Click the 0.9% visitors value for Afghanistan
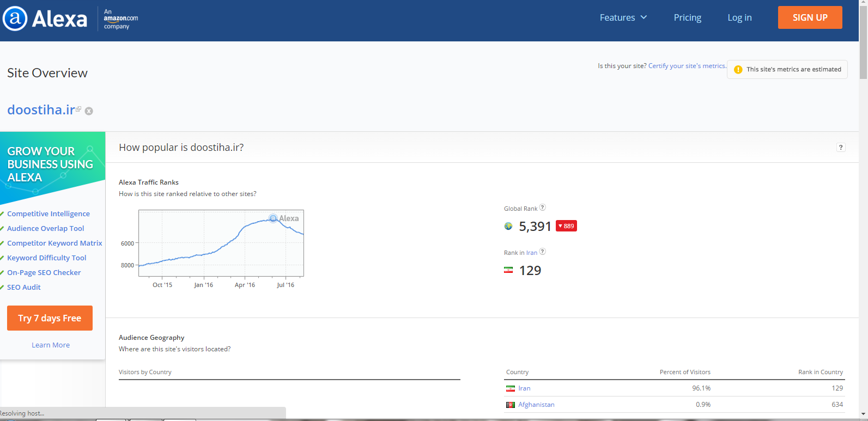The image size is (868, 421). [x=703, y=405]
